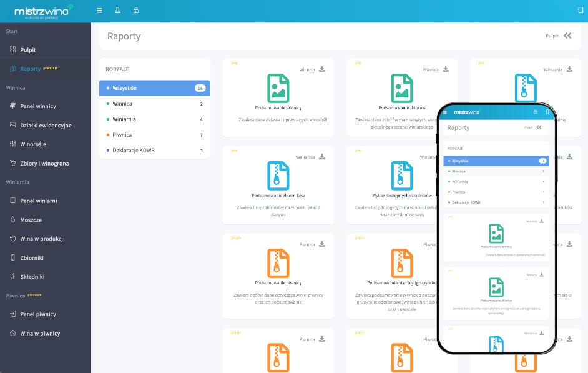Click the Pulpit breadcrumb link in header
The image size is (588, 373).
[552, 36]
